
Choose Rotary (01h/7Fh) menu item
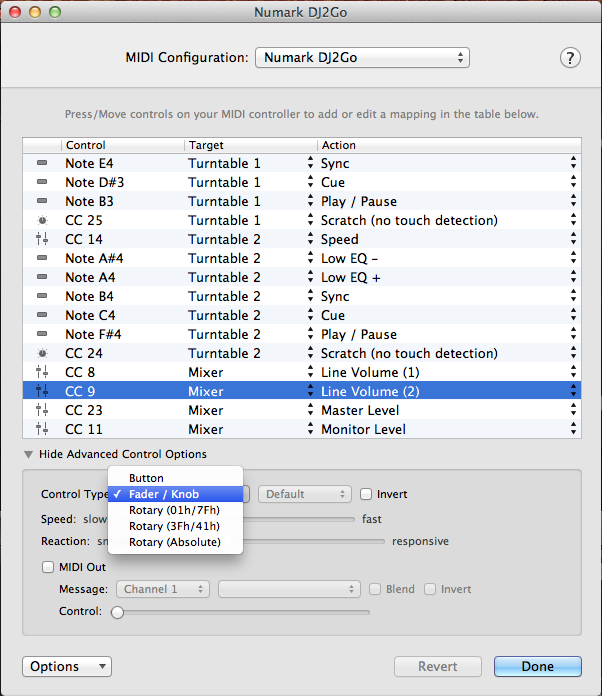pyautogui.click(x=175, y=510)
